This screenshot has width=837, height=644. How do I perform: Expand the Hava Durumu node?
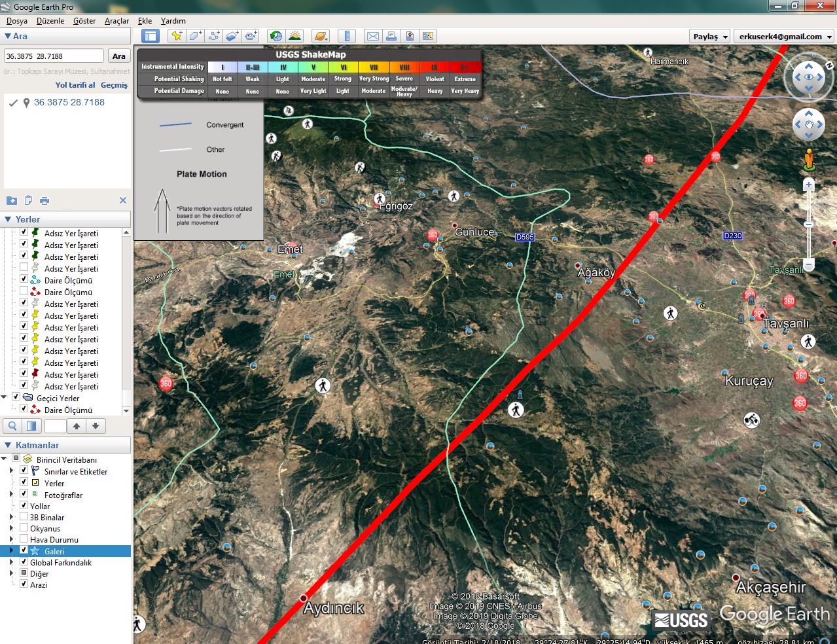(x=11, y=539)
